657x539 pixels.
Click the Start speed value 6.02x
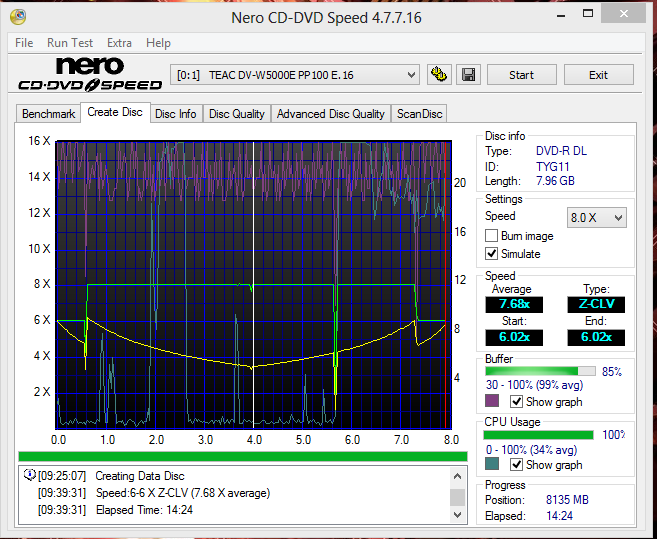[514, 337]
